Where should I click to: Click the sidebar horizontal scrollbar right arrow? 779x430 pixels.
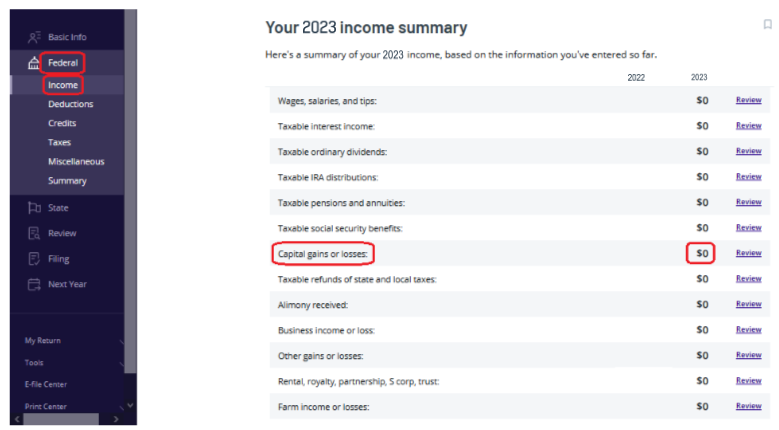[117, 419]
